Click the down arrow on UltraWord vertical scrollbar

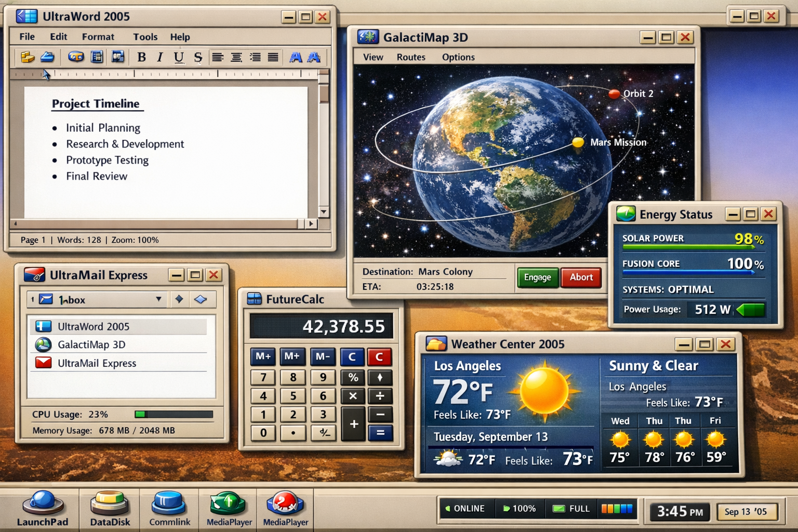point(324,212)
